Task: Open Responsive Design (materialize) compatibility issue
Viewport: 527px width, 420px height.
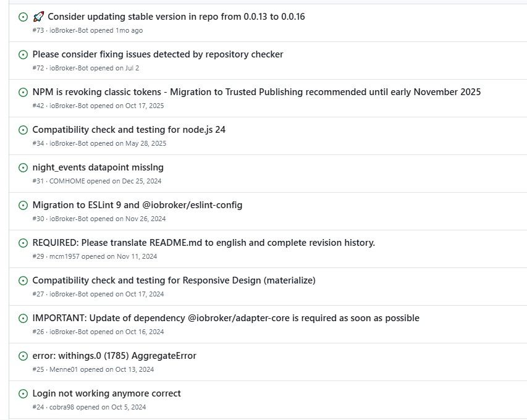Action: click(x=174, y=280)
